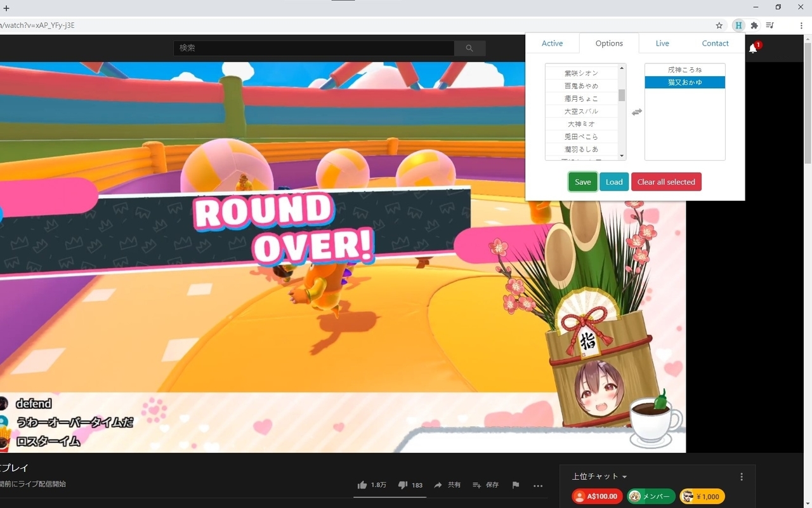Focus the YouTube 検索 search field
Image resolution: width=812 pixels, height=508 pixels.
click(x=314, y=48)
